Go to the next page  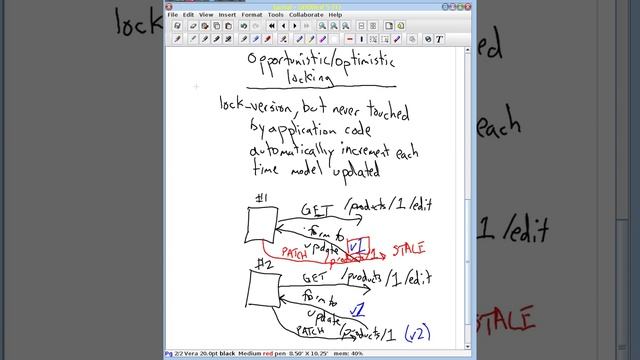(x=295, y=26)
